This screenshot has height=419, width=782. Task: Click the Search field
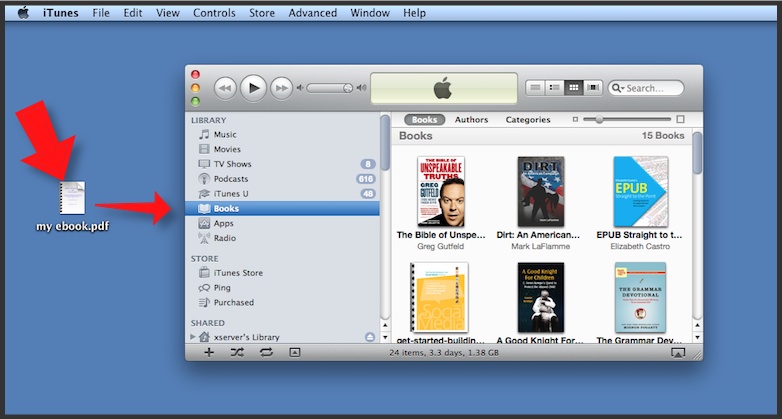646,88
